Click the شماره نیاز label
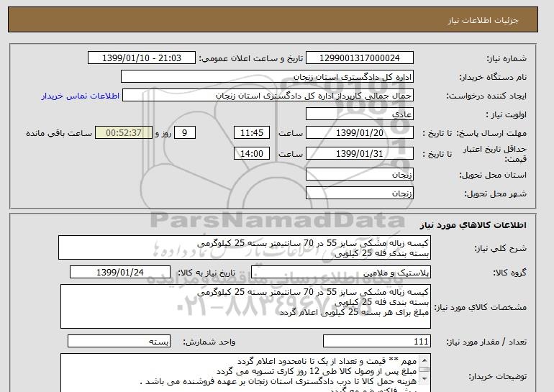 click(507, 58)
